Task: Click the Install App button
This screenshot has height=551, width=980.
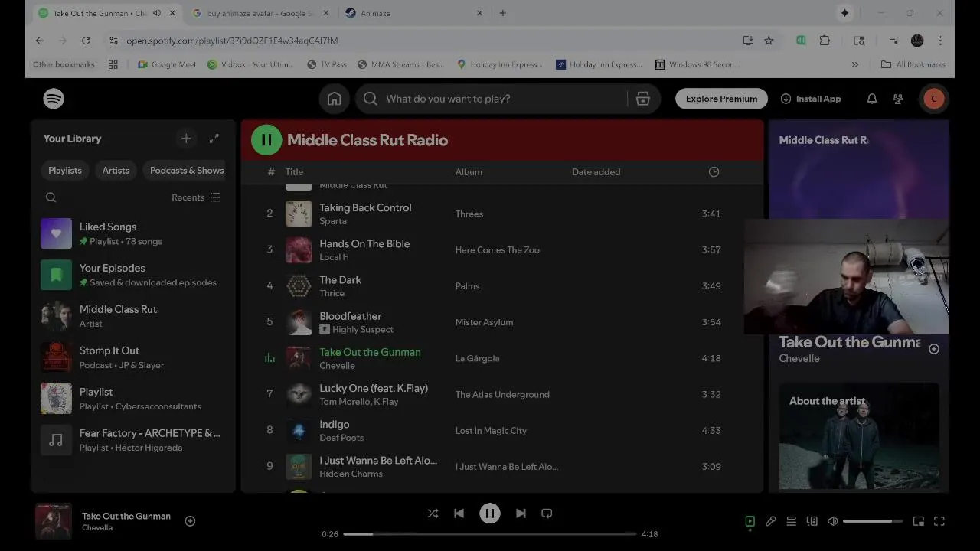Action: (811, 99)
